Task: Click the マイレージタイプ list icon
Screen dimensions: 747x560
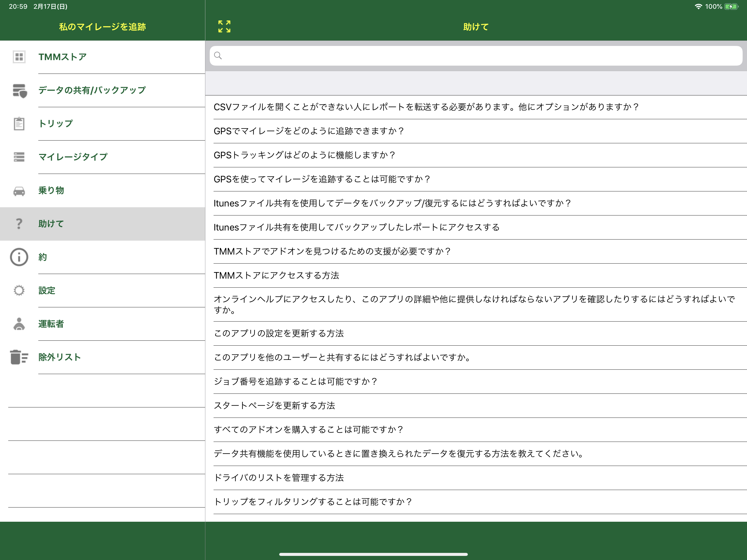Action: (x=19, y=157)
